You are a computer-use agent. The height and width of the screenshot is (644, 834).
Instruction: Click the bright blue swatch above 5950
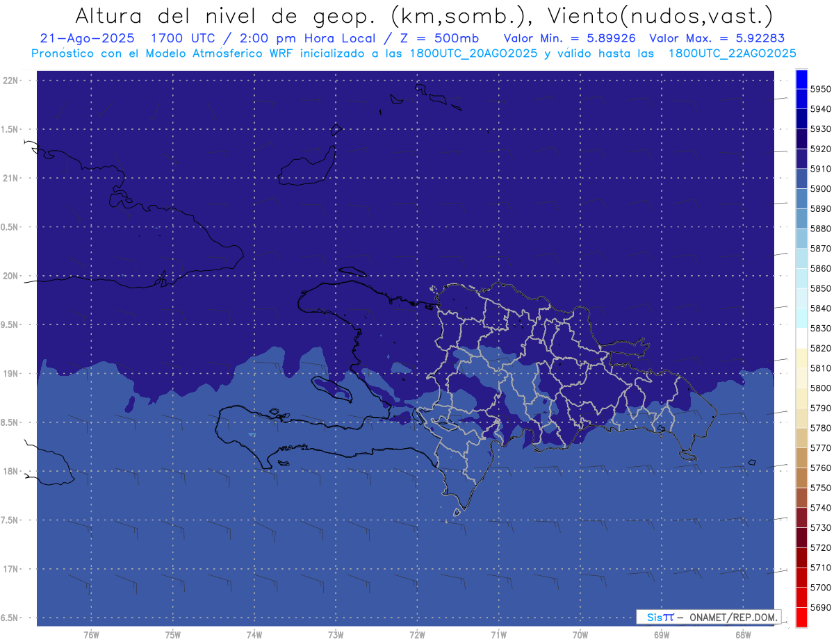pos(801,79)
